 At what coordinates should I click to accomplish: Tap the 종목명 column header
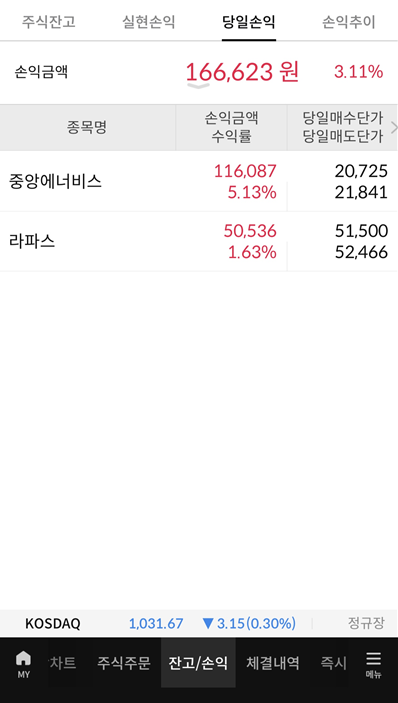tap(87, 128)
